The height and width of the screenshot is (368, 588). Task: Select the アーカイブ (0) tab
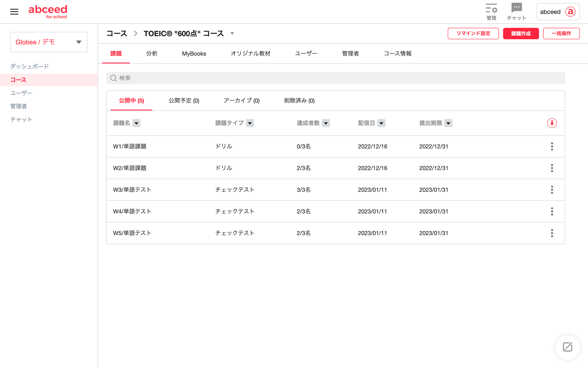click(242, 101)
